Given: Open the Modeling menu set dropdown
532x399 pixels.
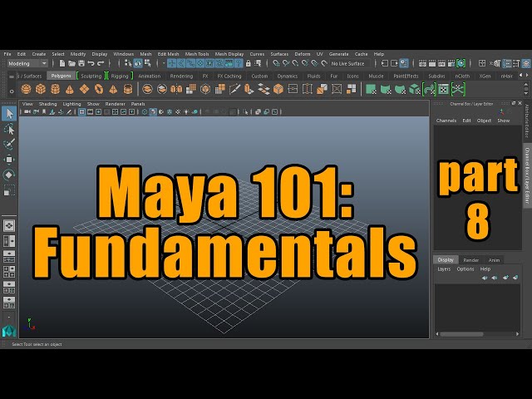Looking at the screenshot, I should (x=27, y=63).
